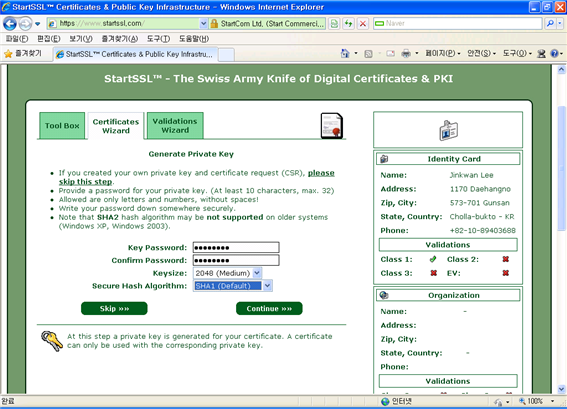Click the browser Back arrow button
567x409 pixels.
(x=10, y=24)
